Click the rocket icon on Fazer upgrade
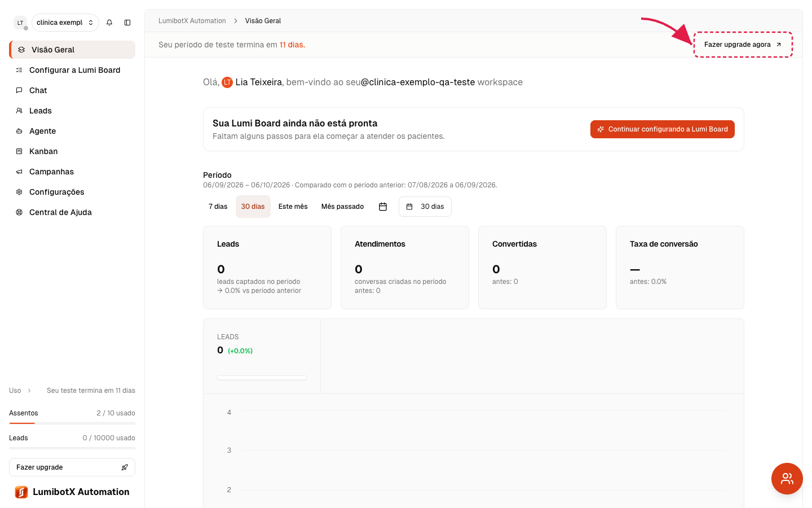Image resolution: width=812 pixels, height=508 pixels. coord(125,467)
